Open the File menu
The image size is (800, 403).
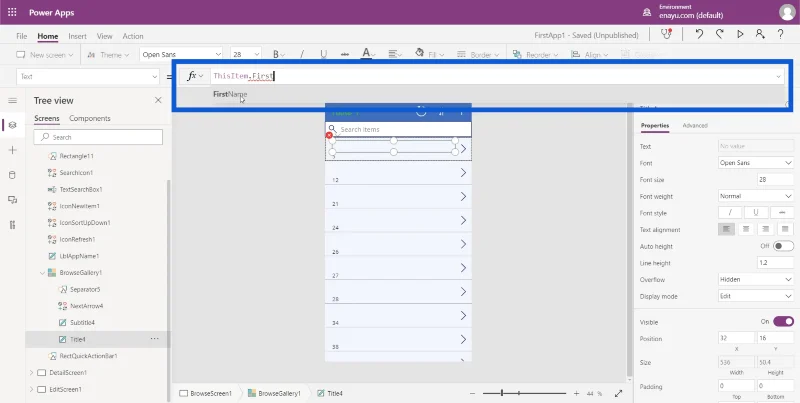pos(21,36)
